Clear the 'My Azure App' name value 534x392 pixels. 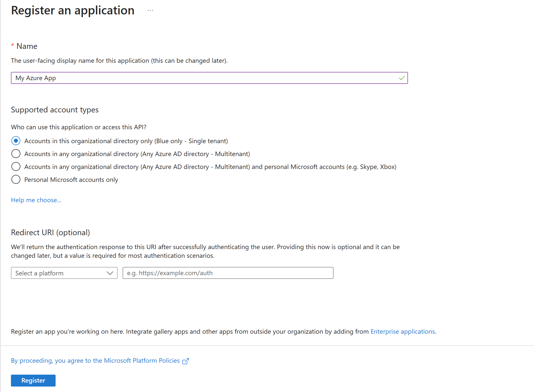35,78
